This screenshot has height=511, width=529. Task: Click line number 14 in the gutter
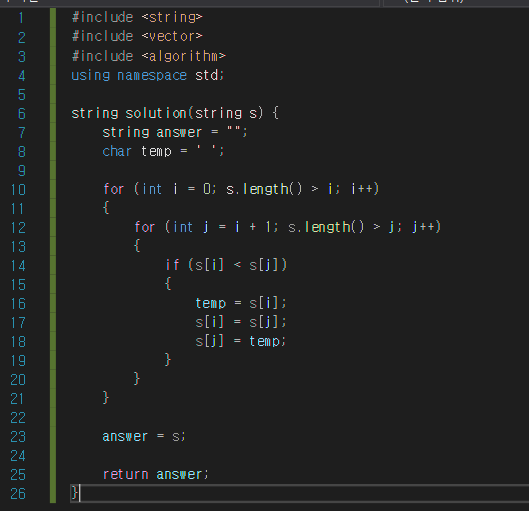pos(18,266)
